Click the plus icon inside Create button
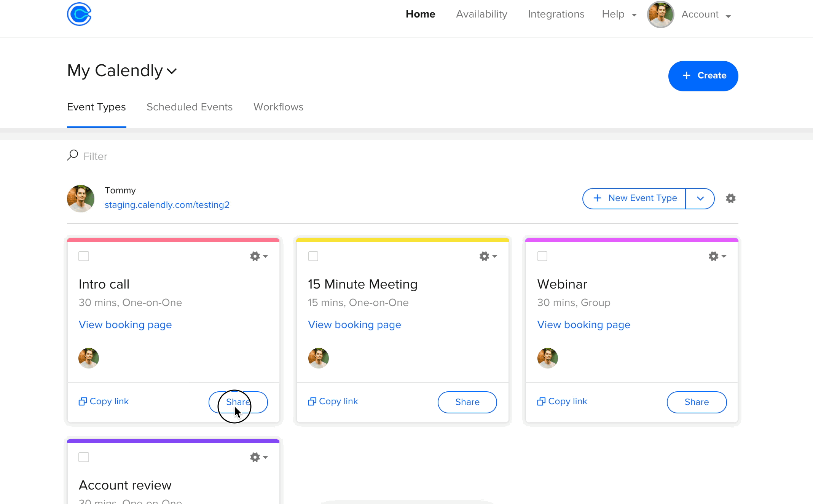This screenshot has width=813, height=504. [687, 75]
